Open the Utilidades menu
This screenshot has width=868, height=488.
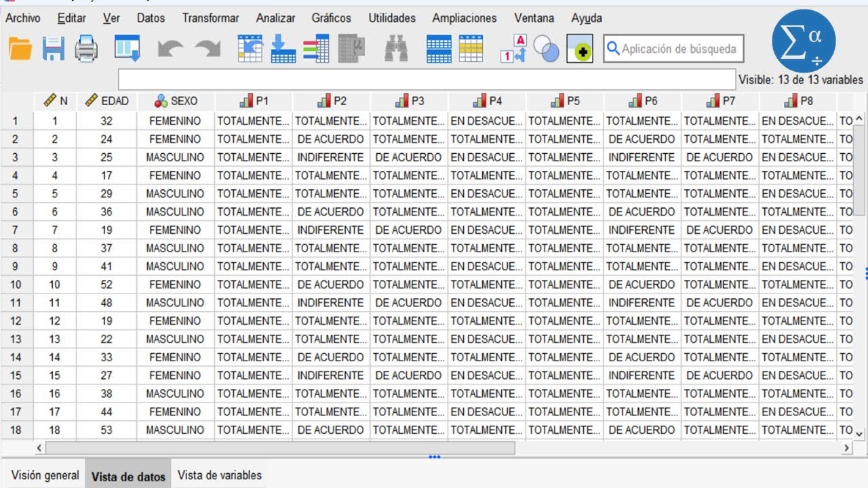392,18
